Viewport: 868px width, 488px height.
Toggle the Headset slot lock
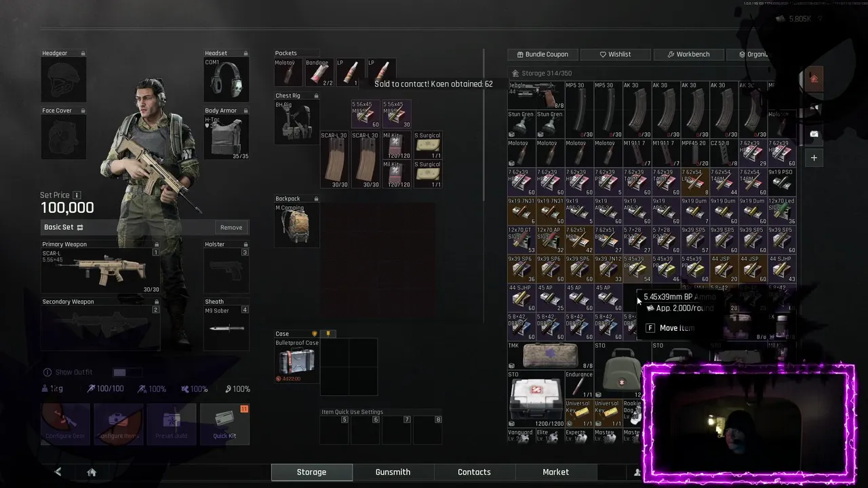click(245, 54)
